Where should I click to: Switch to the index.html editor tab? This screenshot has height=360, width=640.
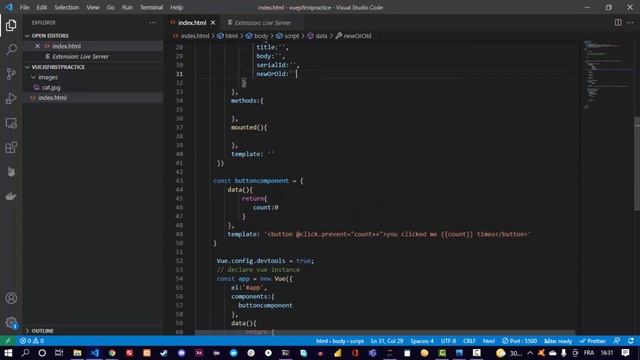coord(192,23)
